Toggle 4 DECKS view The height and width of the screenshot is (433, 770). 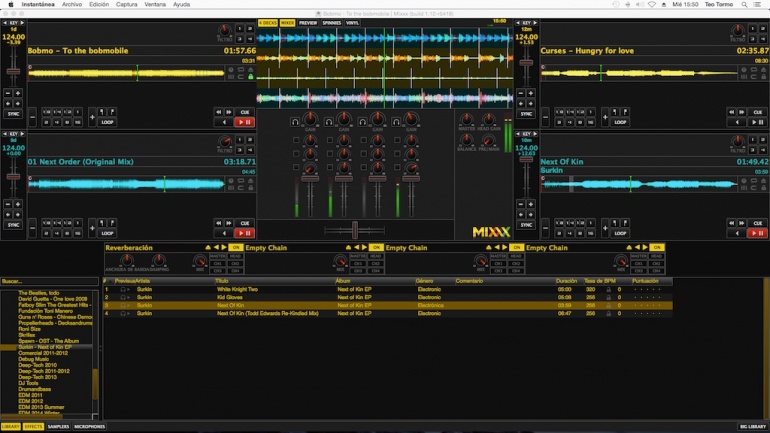pos(268,23)
